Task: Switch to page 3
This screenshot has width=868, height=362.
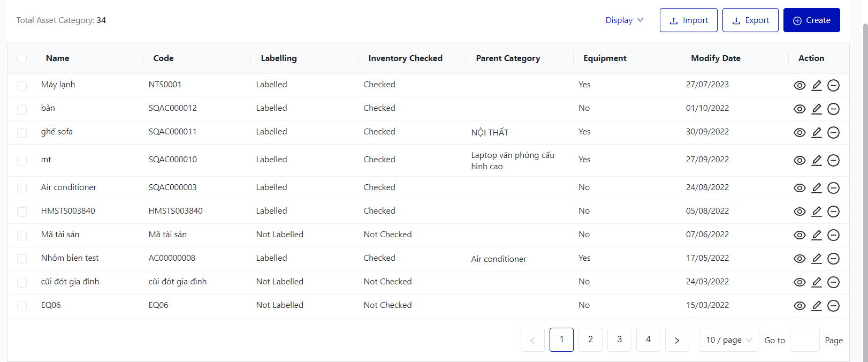Action: [x=619, y=340]
